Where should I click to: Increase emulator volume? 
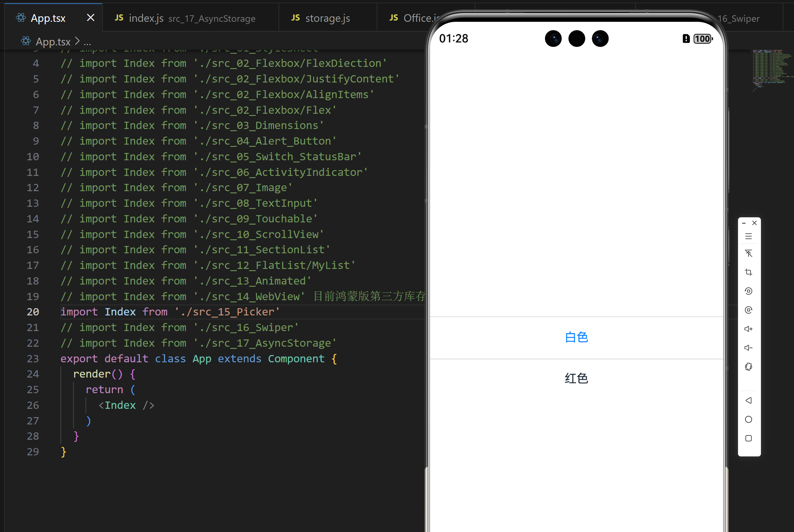click(748, 329)
